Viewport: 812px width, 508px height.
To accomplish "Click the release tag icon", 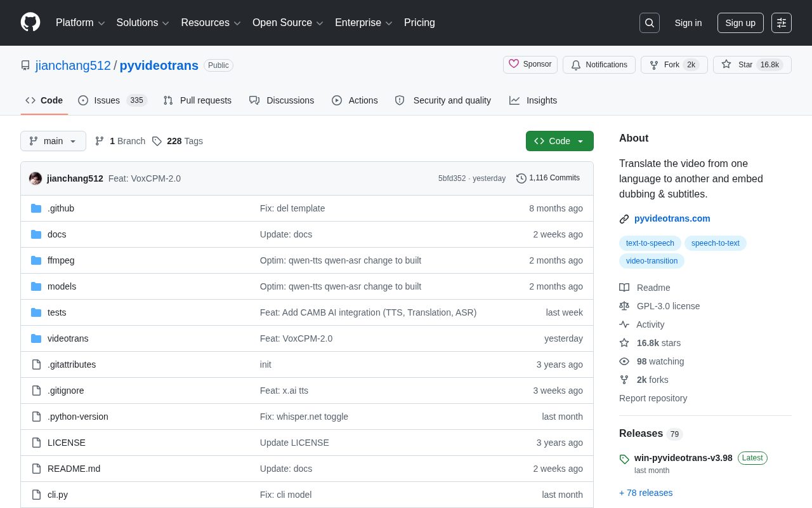I will pos(624,459).
